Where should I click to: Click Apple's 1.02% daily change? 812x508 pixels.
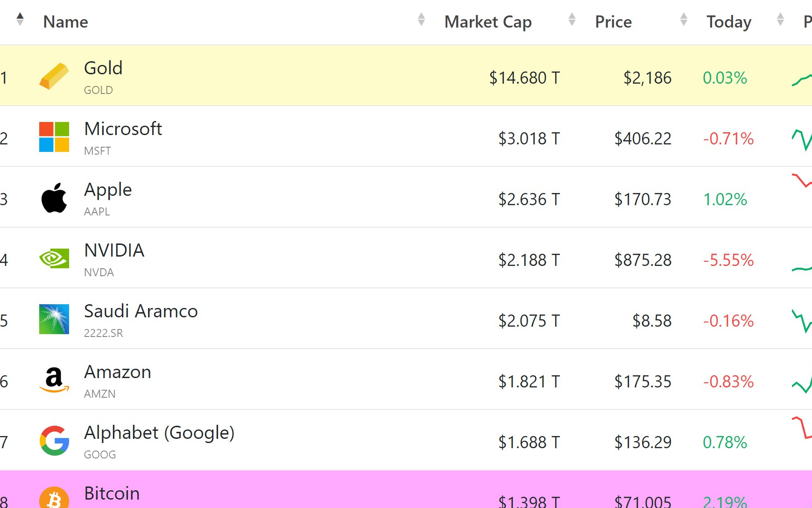pos(725,200)
